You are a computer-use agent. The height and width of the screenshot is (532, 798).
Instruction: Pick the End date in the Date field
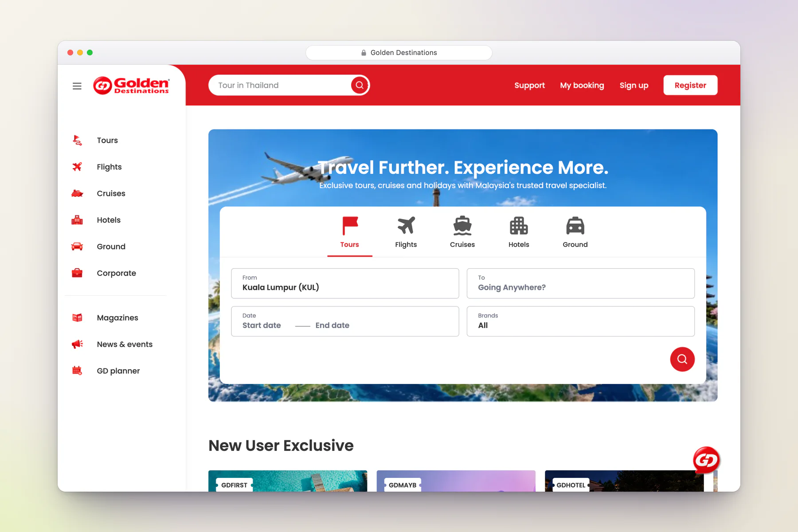pyautogui.click(x=332, y=325)
